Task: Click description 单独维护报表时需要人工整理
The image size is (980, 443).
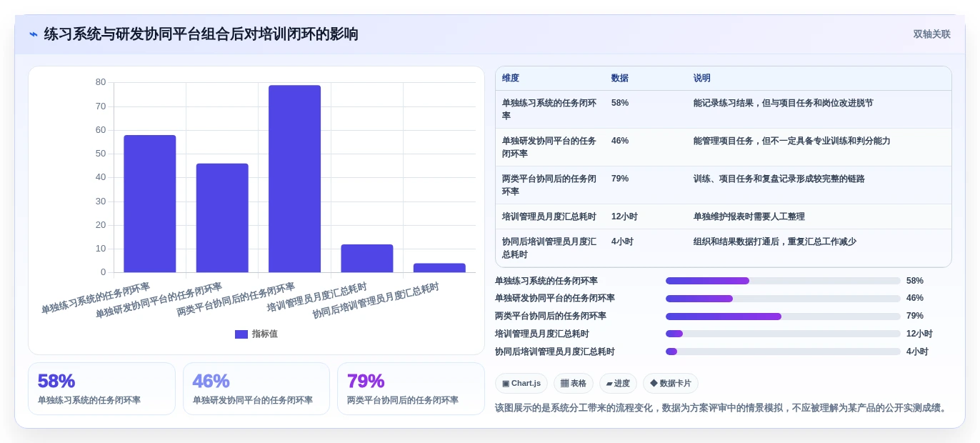Action: click(x=749, y=216)
